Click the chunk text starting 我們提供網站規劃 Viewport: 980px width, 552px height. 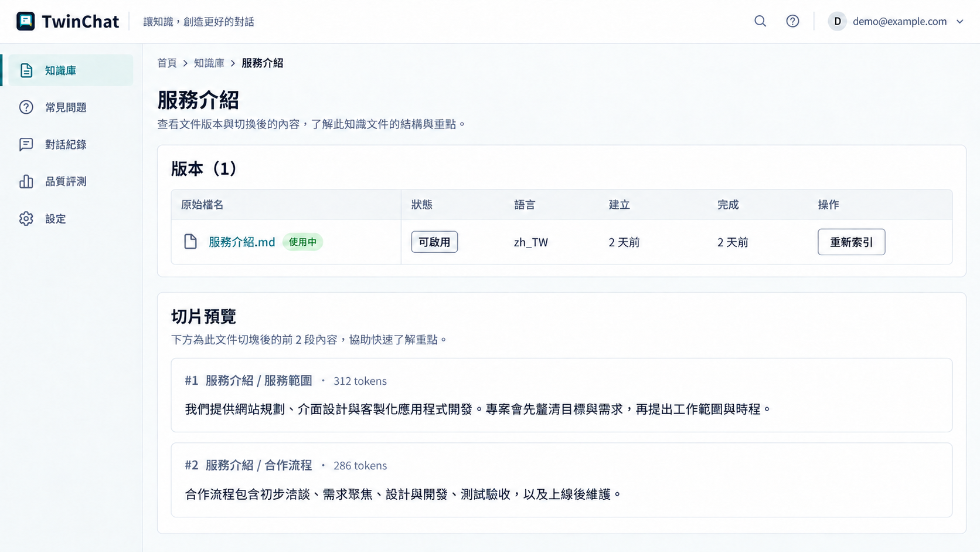(x=479, y=409)
